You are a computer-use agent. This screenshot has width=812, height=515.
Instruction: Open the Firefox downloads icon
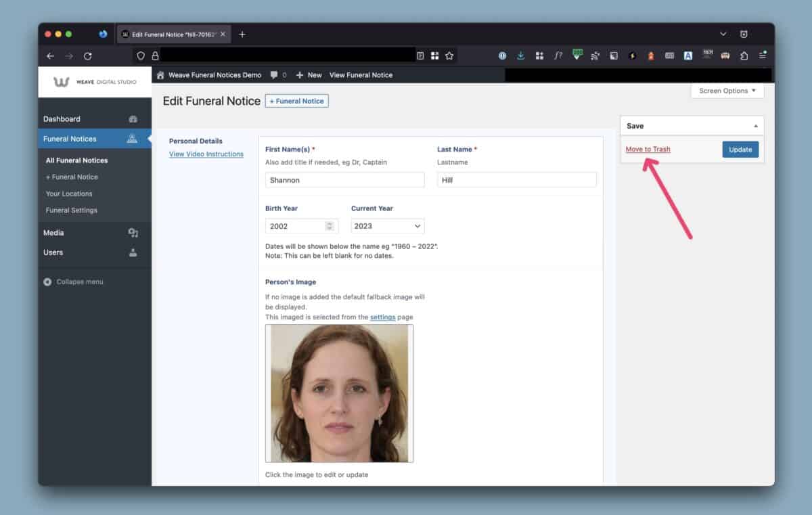click(x=521, y=56)
